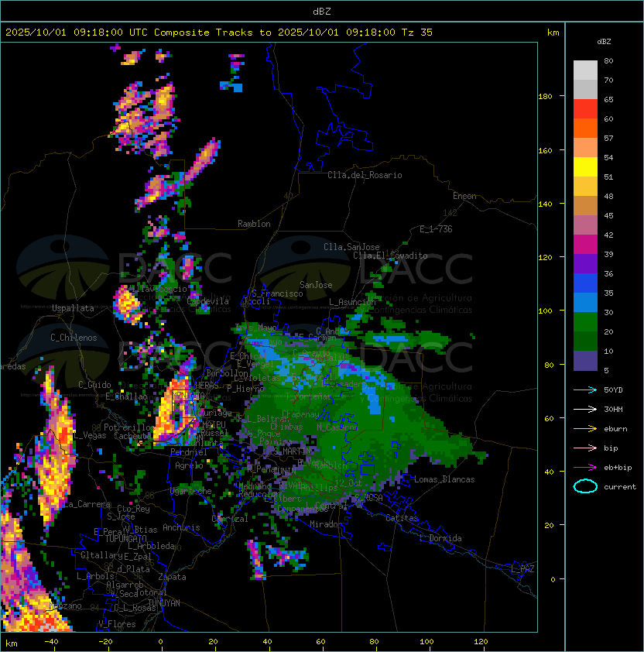
Task: Click the white 30HM arrow in legend
Action: (585, 409)
